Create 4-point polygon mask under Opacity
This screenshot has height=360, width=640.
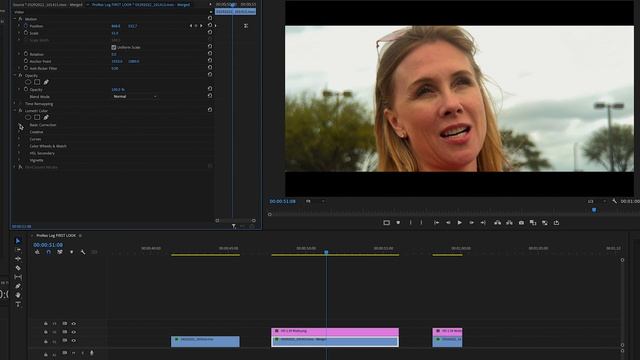click(37, 82)
